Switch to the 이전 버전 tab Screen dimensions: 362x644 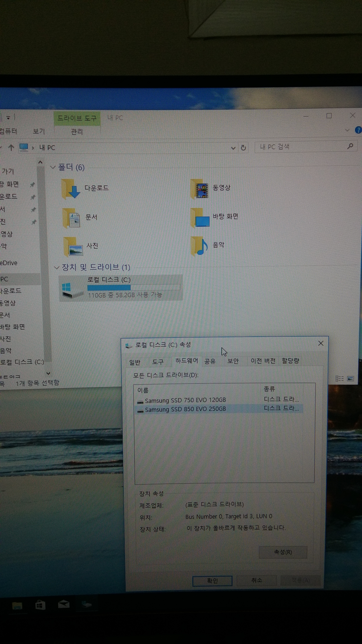tap(263, 361)
